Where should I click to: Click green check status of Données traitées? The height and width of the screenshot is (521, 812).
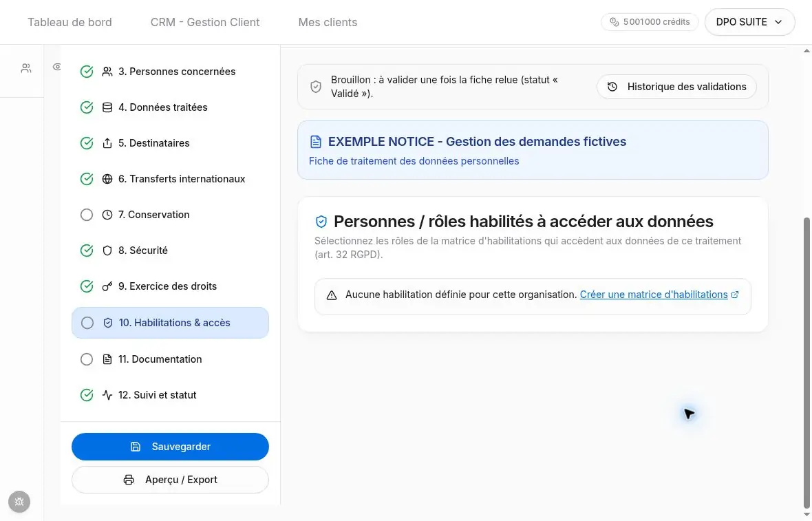87,107
